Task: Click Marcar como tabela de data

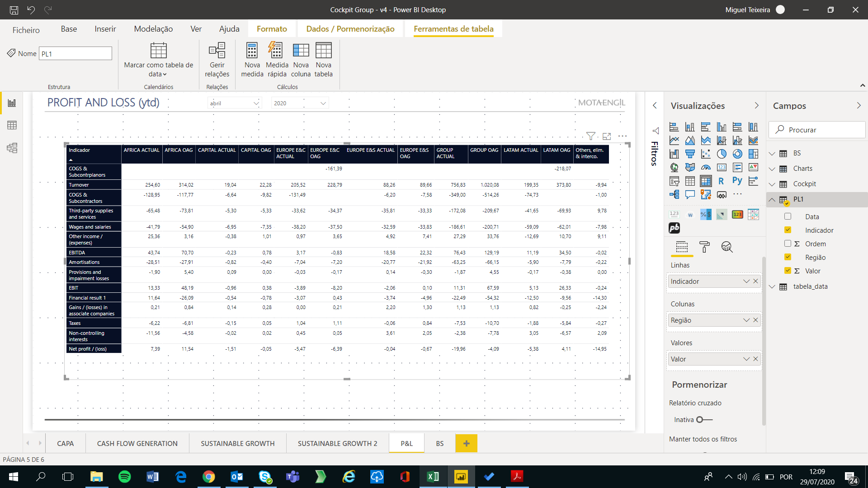Action: [x=158, y=60]
